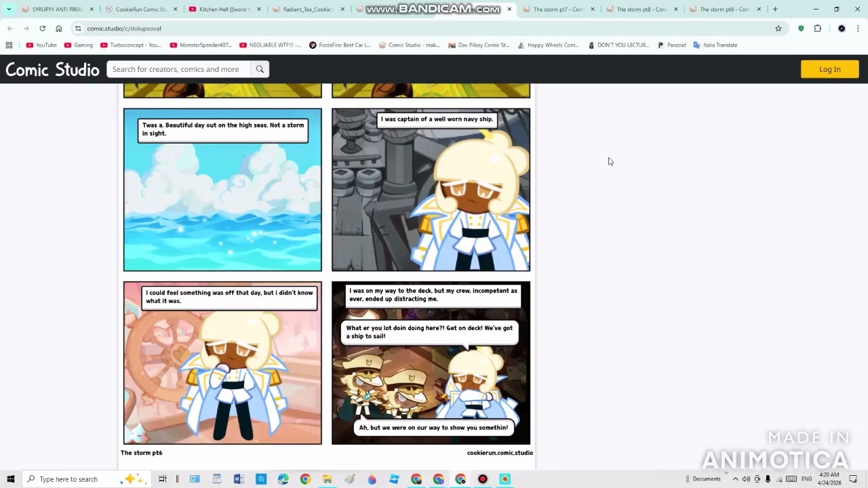
Task: Open the Comic Studio bookmark
Action: pyautogui.click(x=410, y=45)
